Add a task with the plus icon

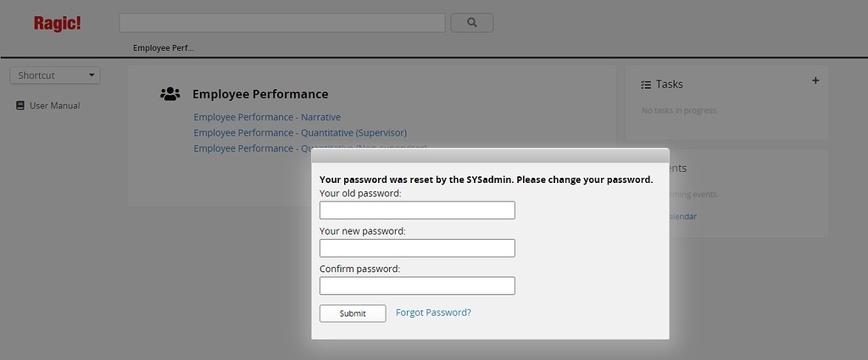click(x=815, y=80)
